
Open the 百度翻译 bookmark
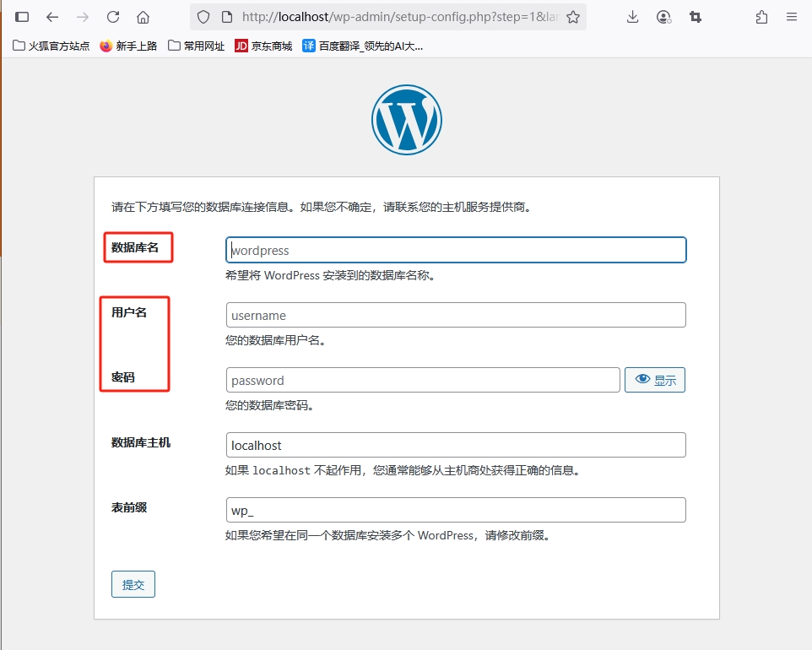pos(362,46)
